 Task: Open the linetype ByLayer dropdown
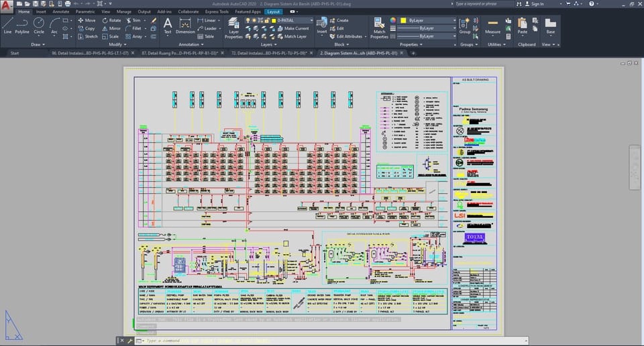427,36
